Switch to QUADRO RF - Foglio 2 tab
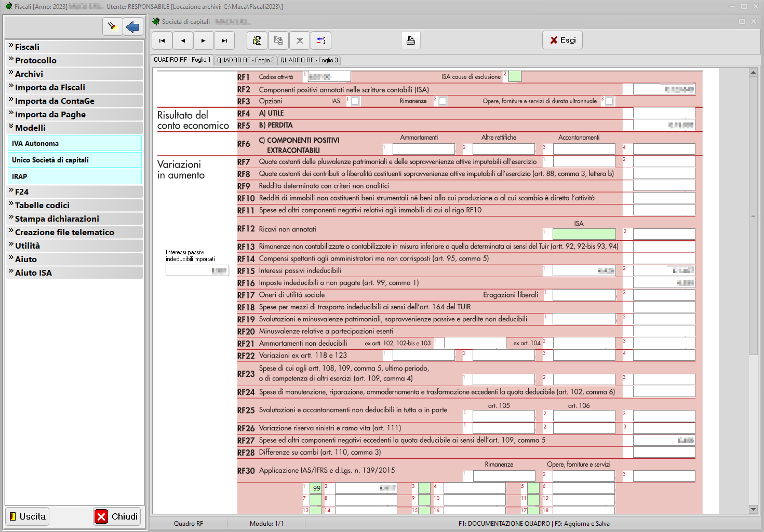This screenshot has width=764, height=532. [x=246, y=60]
